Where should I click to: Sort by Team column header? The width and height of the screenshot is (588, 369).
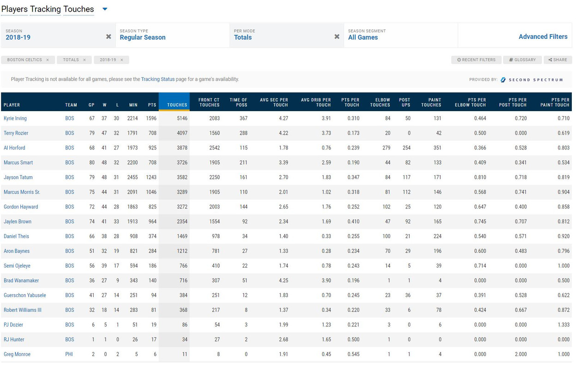(x=71, y=105)
